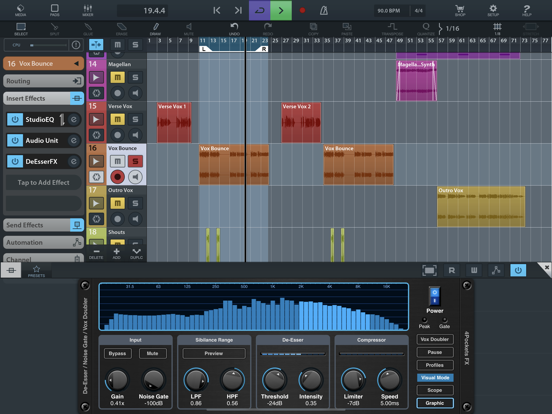Toggle the plugin bypass power icon in the effect bar
Viewport: 552px width, 414px height.
(x=518, y=270)
